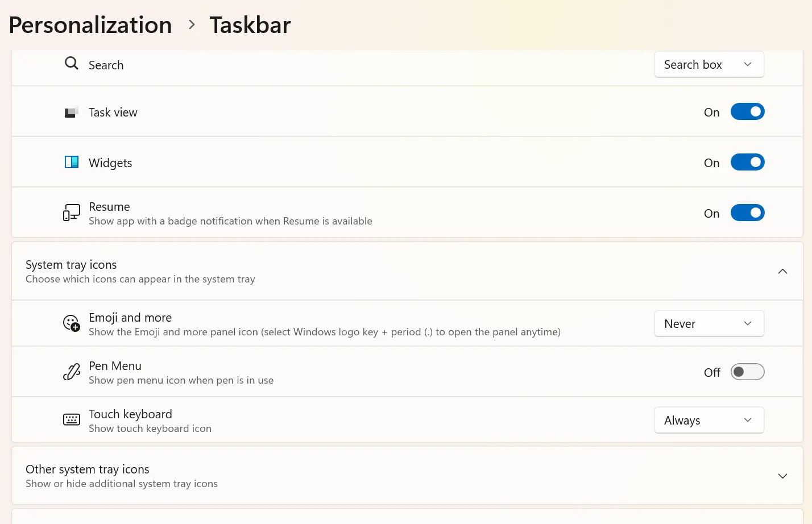Click the Search magnifier icon
Screen dimensions: 812x524
coord(71,63)
